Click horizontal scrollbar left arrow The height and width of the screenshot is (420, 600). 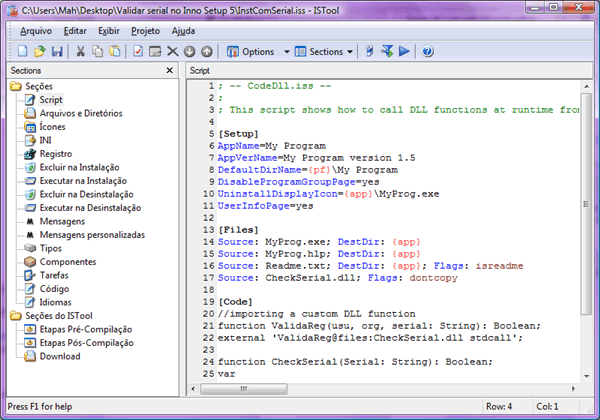[x=193, y=389]
